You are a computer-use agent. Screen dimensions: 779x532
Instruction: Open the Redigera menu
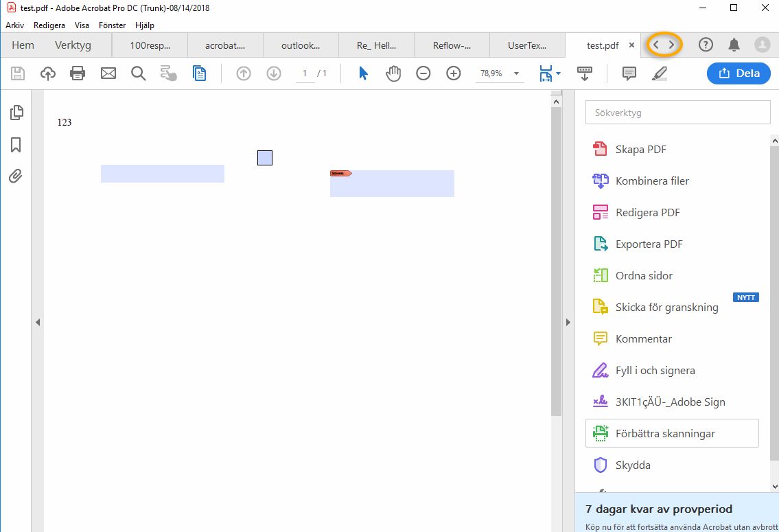(49, 25)
